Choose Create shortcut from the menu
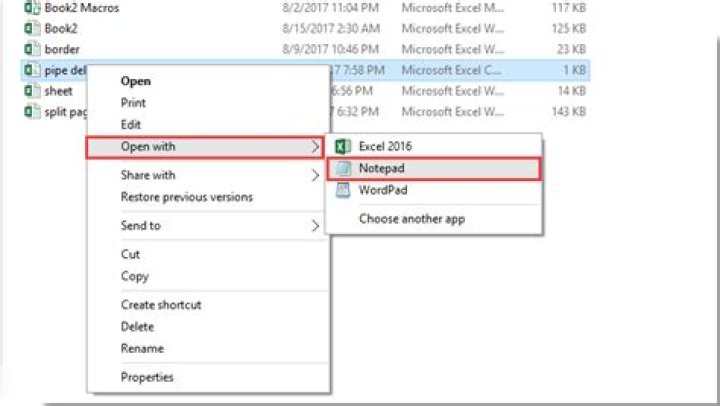Viewport: 720px width, 406px height. [161, 305]
